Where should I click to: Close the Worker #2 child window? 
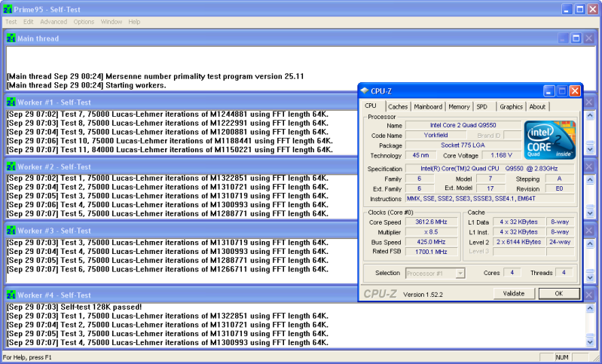tap(589, 167)
